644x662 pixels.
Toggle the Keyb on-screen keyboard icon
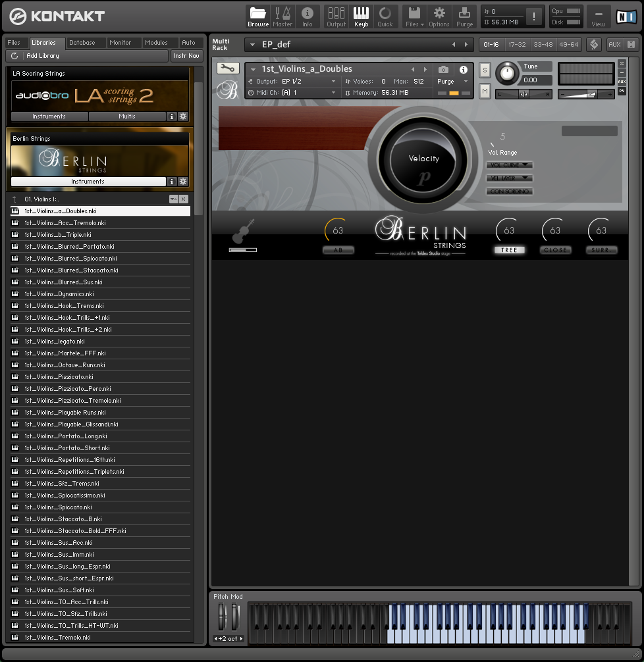coord(361,17)
